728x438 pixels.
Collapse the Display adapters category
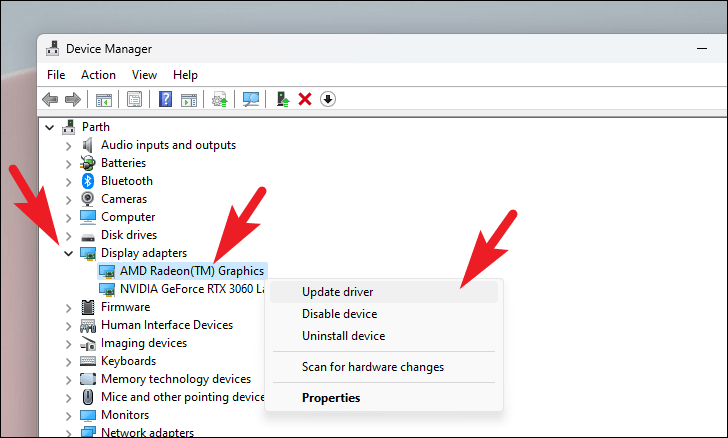coord(69,254)
